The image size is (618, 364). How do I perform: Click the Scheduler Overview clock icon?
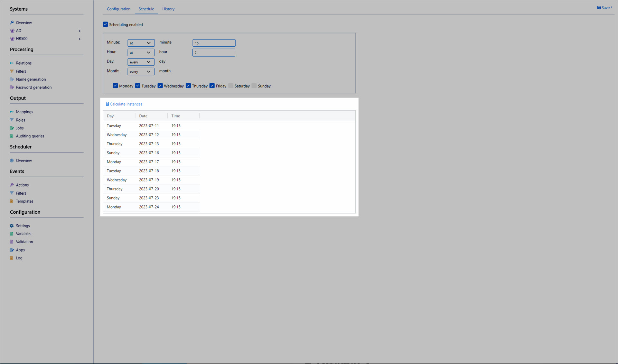12,161
